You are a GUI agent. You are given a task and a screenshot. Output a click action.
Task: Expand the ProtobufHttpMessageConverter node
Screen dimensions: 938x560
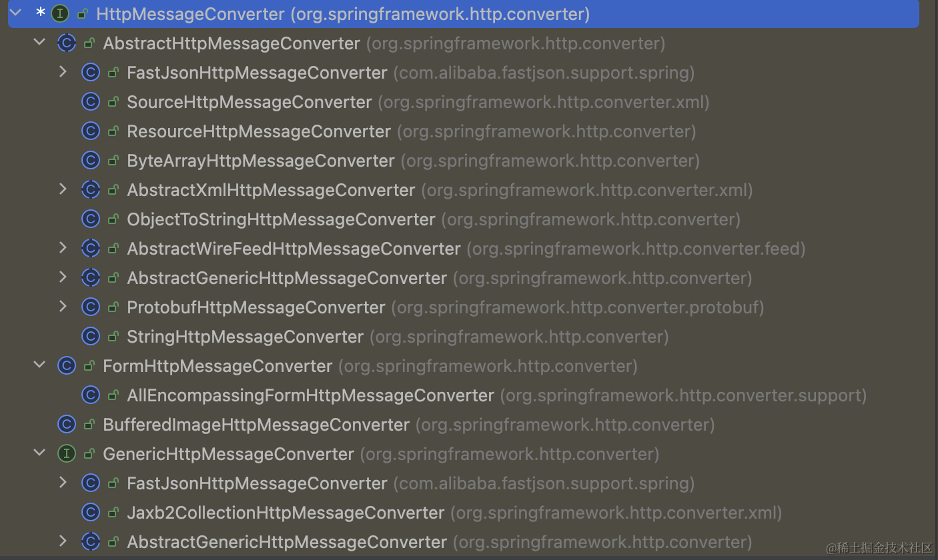tap(63, 307)
